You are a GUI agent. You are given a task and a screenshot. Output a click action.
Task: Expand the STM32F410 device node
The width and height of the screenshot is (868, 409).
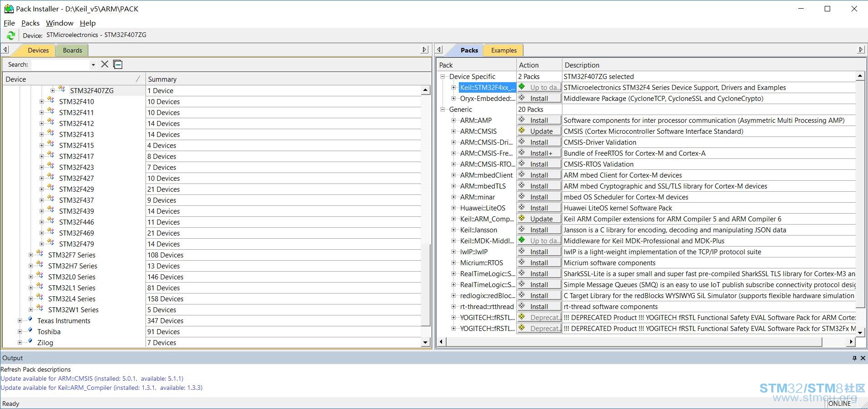[42, 101]
